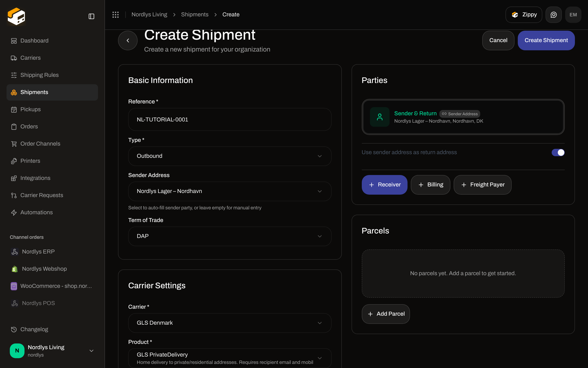Open the apps grid icon
This screenshot has height=368, width=588.
(x=115, y=15)
